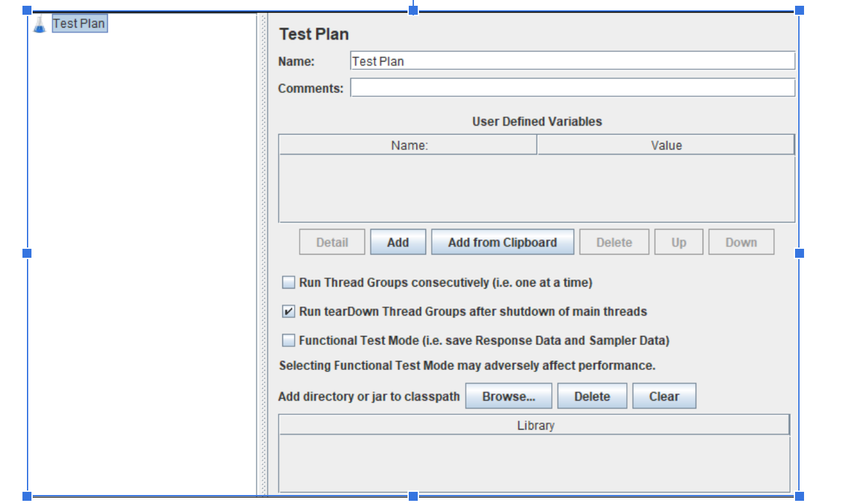Click the Add variable button
865x504 pixels.
pyautogui.click(x=398, y=242)
